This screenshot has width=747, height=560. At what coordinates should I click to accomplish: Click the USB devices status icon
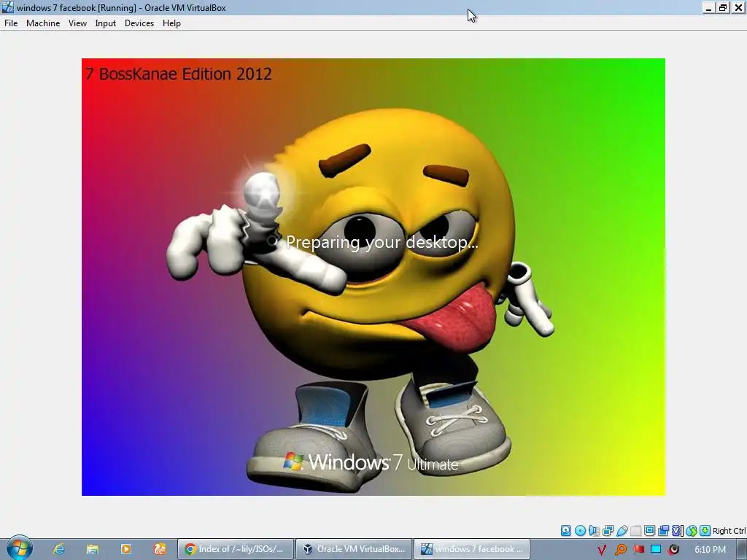click(622, 530)
